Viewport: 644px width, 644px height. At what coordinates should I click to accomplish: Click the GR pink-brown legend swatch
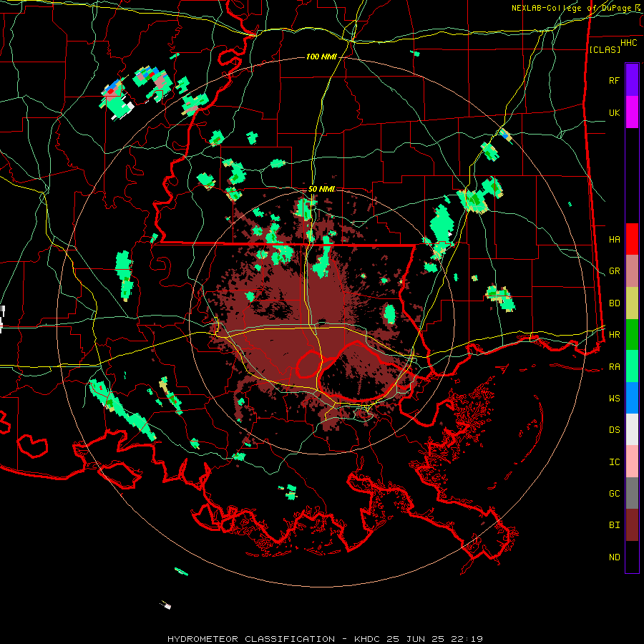pos(632,271)
